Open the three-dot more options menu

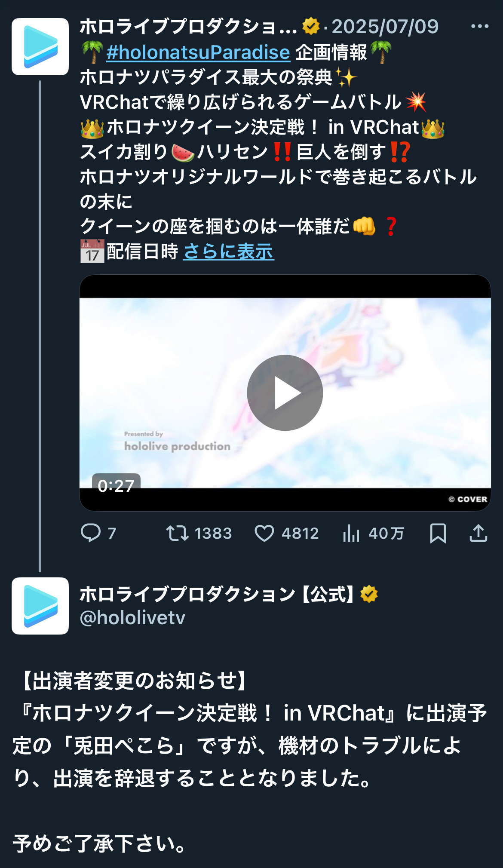click(x=480, y=26)
